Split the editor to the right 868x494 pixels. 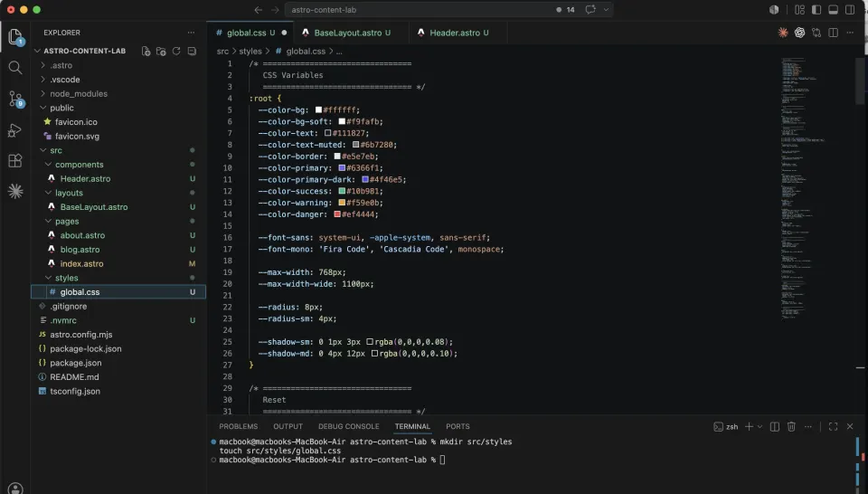tap(833, 33)
